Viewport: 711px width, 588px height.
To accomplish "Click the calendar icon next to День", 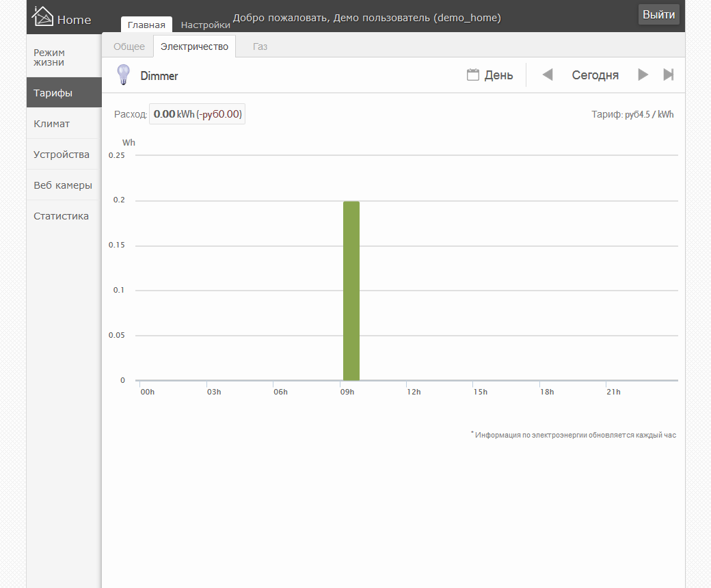I will coord(473,75).
